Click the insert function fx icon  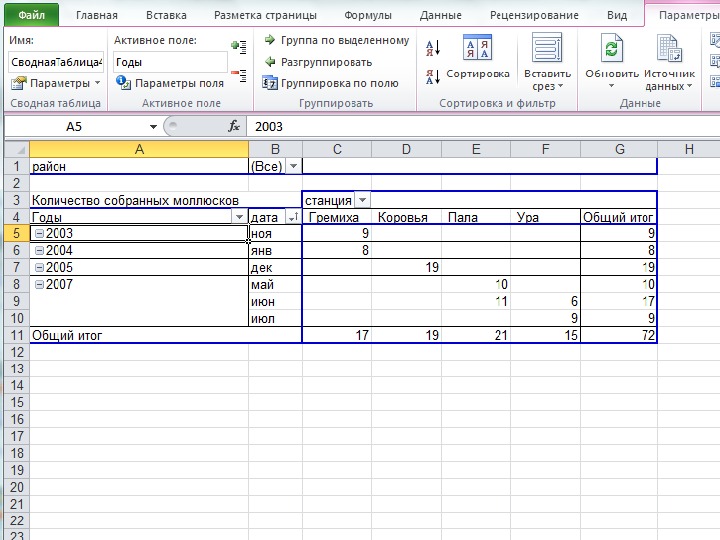tap(235, 127)
